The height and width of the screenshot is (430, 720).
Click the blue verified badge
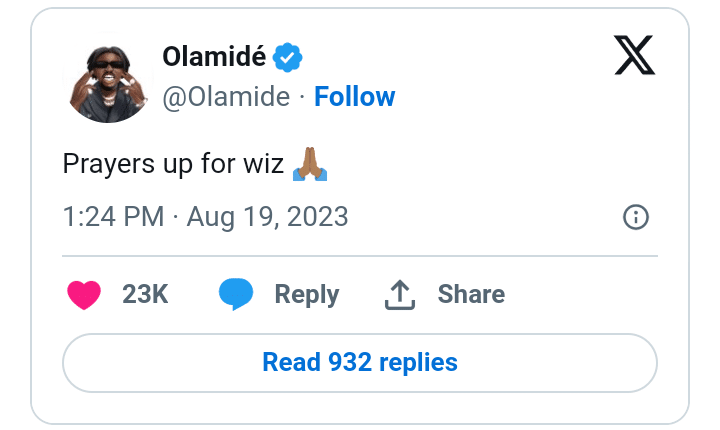coord(289,59)
